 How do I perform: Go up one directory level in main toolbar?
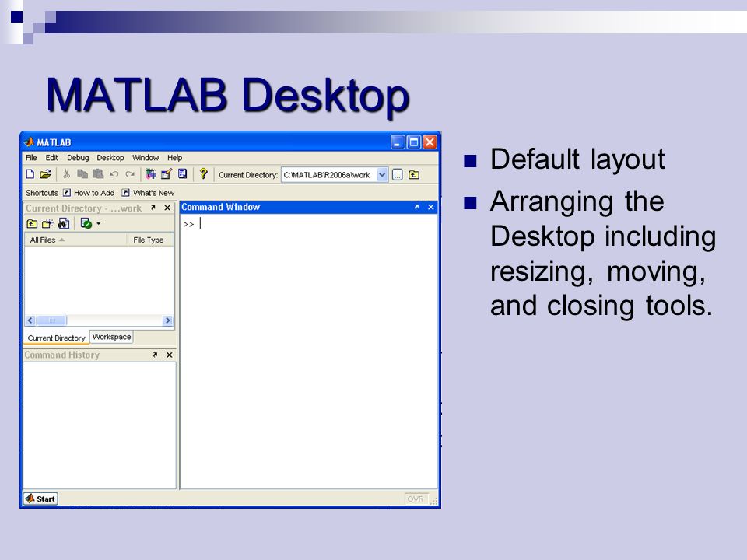coord(414,175)
